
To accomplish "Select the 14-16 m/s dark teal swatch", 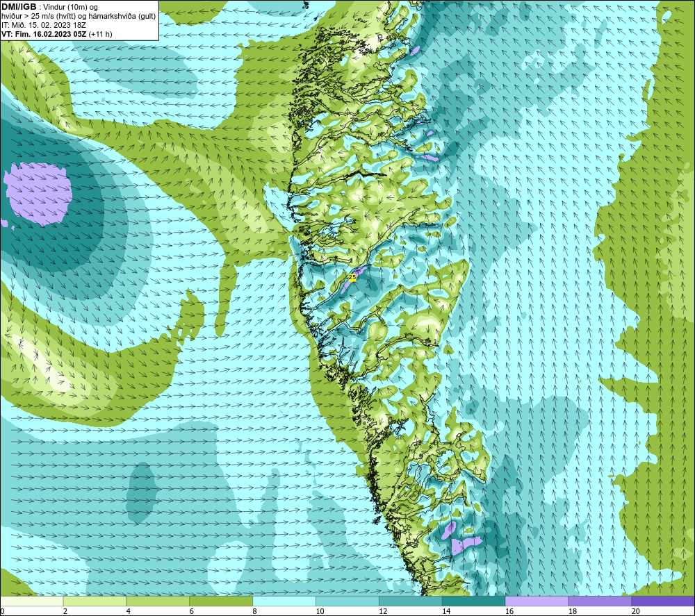I will point(473,601).
